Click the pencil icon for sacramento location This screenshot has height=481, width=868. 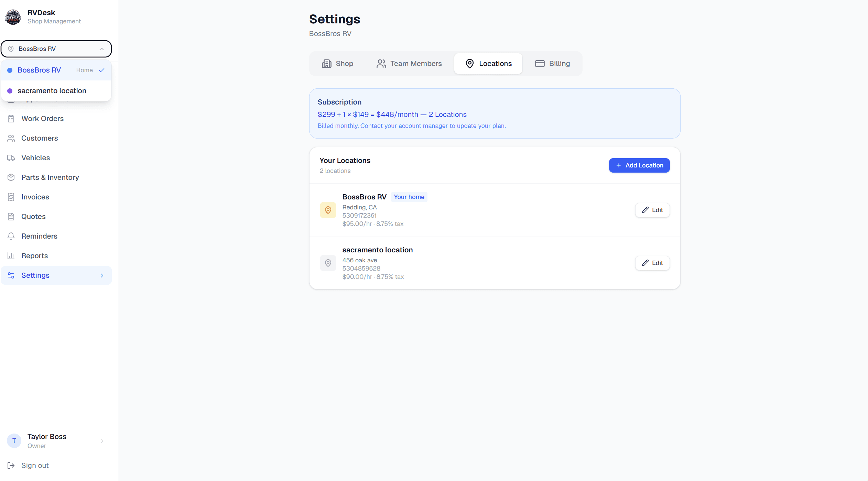coord(645,263)
